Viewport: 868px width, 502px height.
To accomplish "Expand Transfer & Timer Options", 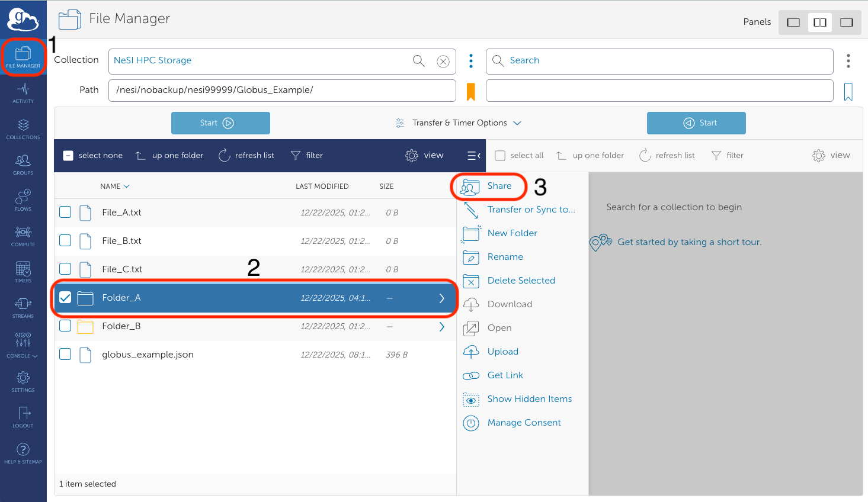I will coord(459,123).
